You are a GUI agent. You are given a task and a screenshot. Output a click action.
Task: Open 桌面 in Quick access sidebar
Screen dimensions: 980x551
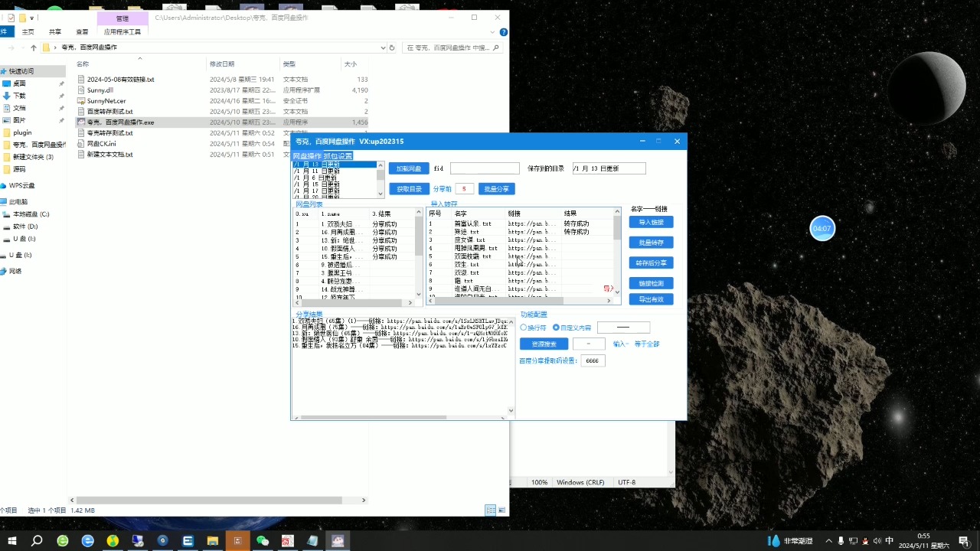[x=19, y=83]
